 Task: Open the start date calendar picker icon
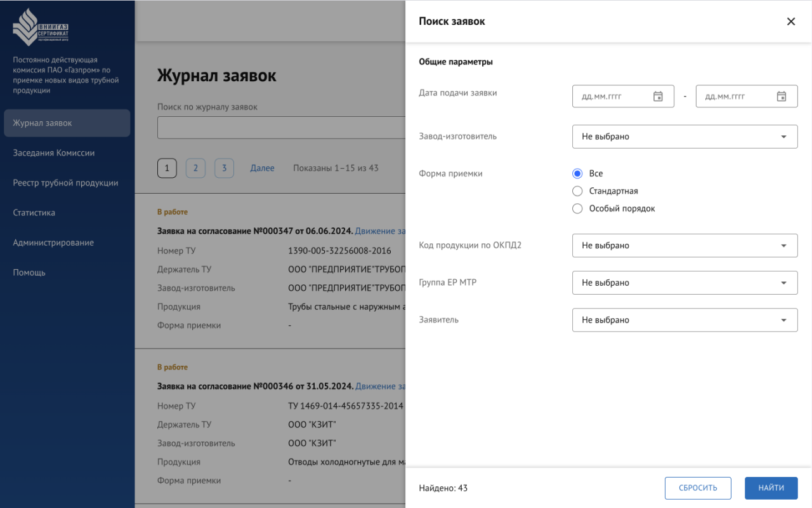click(658, 97)
